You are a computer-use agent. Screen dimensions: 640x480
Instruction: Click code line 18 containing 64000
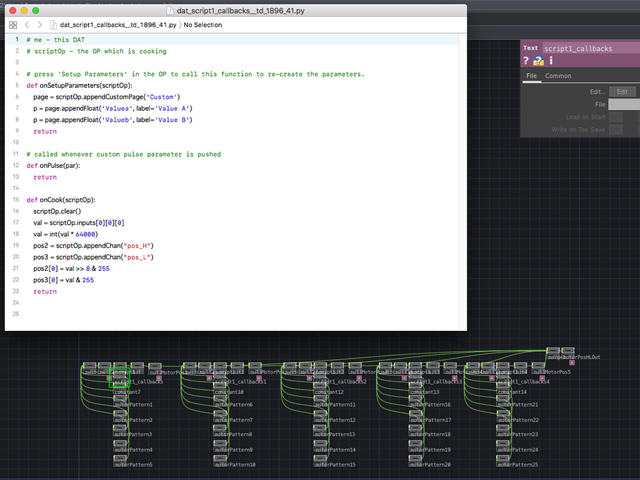point(66,234)
